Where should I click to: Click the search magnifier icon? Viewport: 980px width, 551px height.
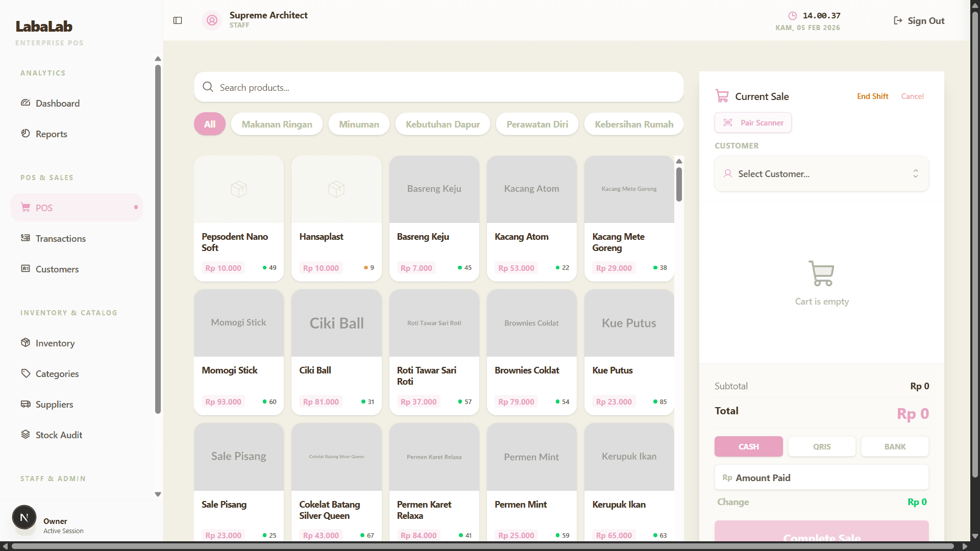point(208,87)
